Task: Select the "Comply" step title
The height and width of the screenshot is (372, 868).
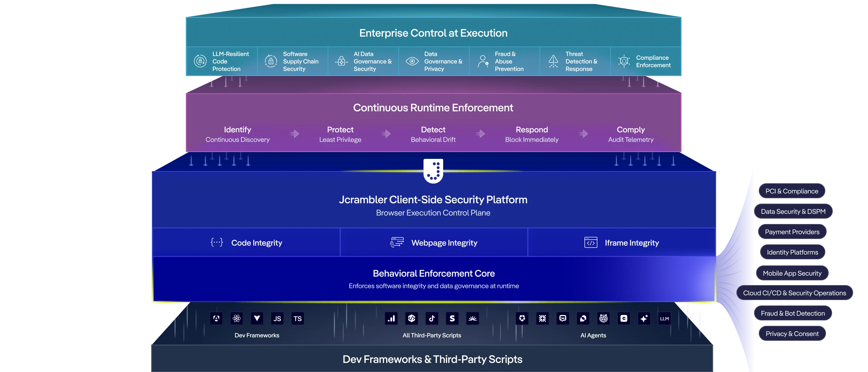Action: click(x=631, y=130)
